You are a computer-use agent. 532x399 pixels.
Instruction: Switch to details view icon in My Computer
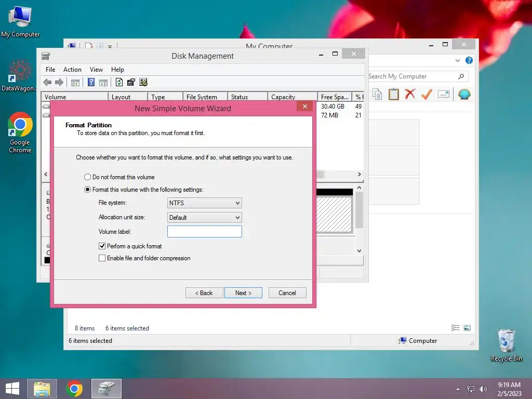point(455,327)
